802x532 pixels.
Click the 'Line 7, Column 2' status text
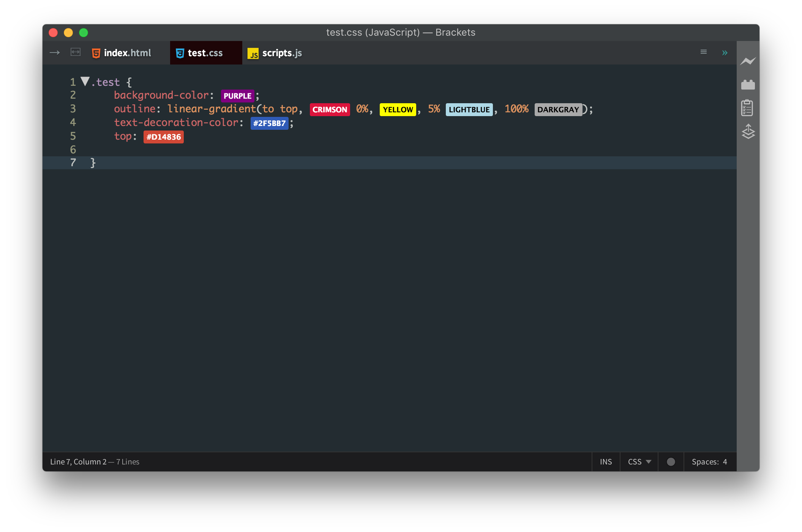[79, 462]
